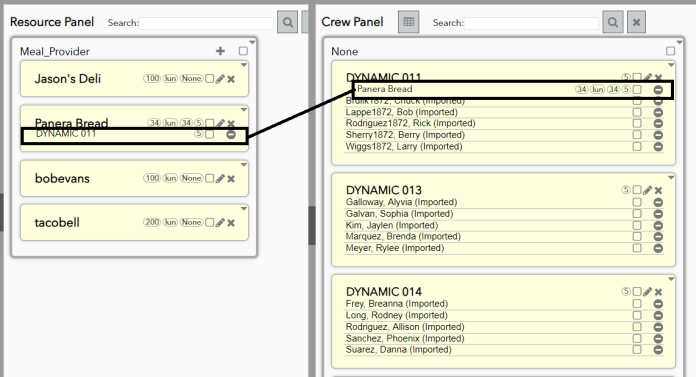
Task: Edit bobevans with pencil icon
Action: pos(220,179)
